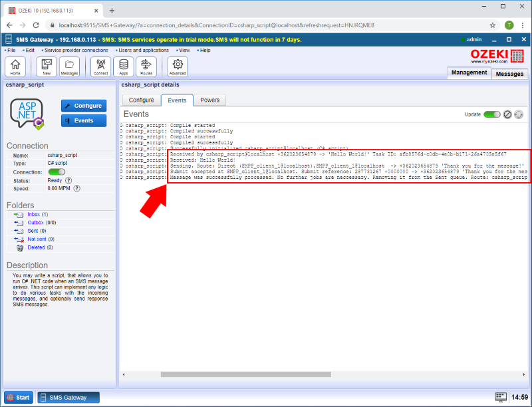Image resolution: width=532 pixels, height=407 pixels.
Task: Click the Outbox folder envelope icon
Action: pos(19,223)
